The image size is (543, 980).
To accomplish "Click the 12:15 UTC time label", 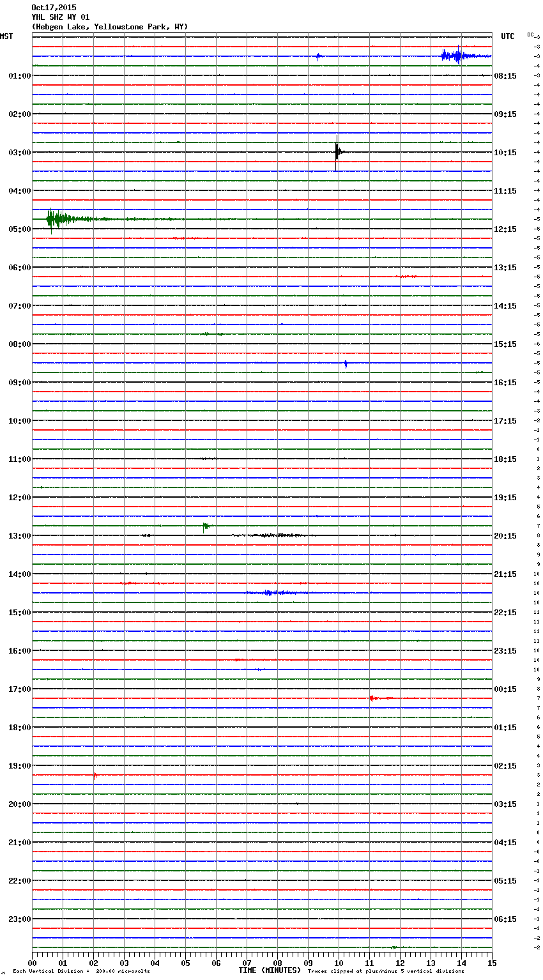I will 505,229.
